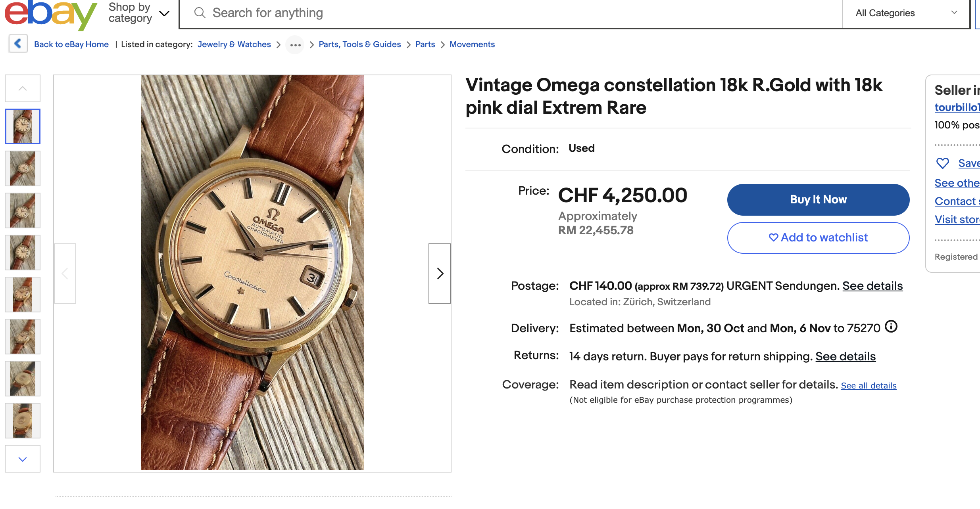Show next watch photo with right arrow
This screenshot has width=980, height=509.
(440, 274)
